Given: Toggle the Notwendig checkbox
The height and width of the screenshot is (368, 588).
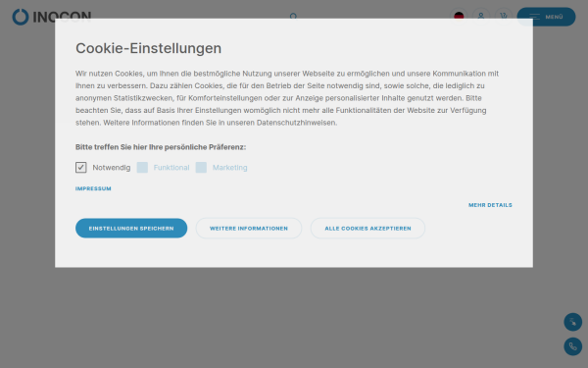Looking at the screenshot, I should coord(81,168).
